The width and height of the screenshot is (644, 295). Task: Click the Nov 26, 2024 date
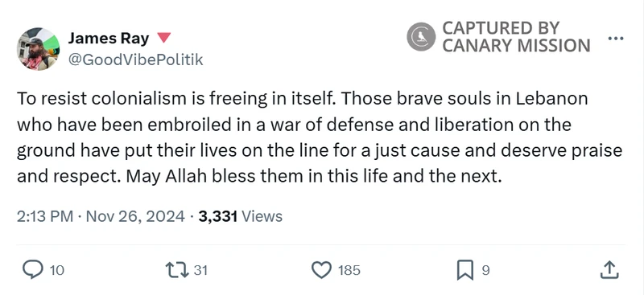pyautogui.click(x=134, y=216)
